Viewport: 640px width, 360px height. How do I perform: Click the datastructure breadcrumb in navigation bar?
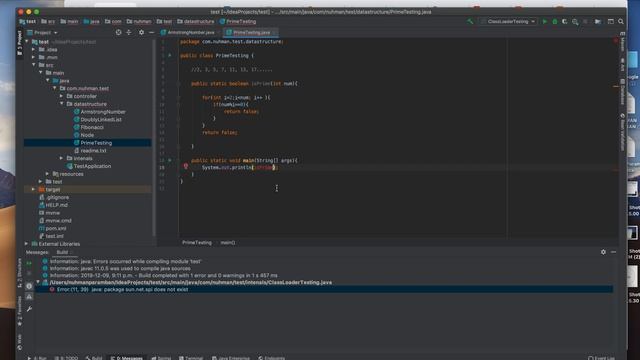[196, 22]
